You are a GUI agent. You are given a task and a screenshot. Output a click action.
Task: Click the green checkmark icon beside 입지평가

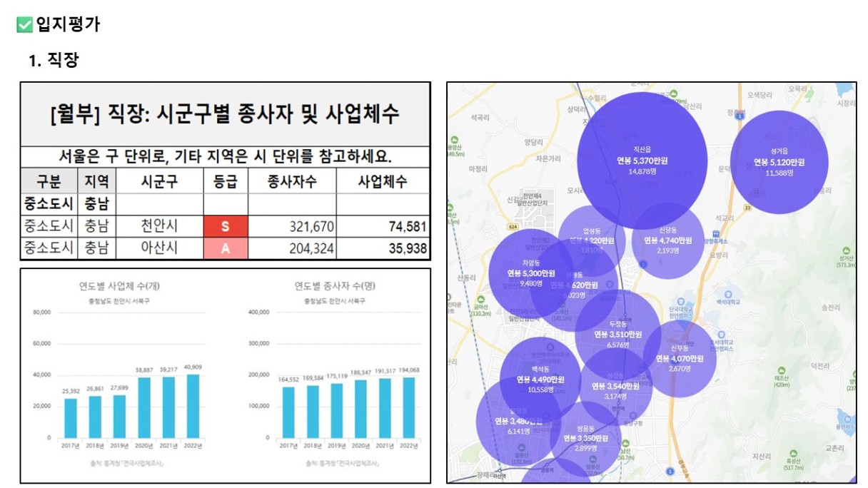(24, 25)
